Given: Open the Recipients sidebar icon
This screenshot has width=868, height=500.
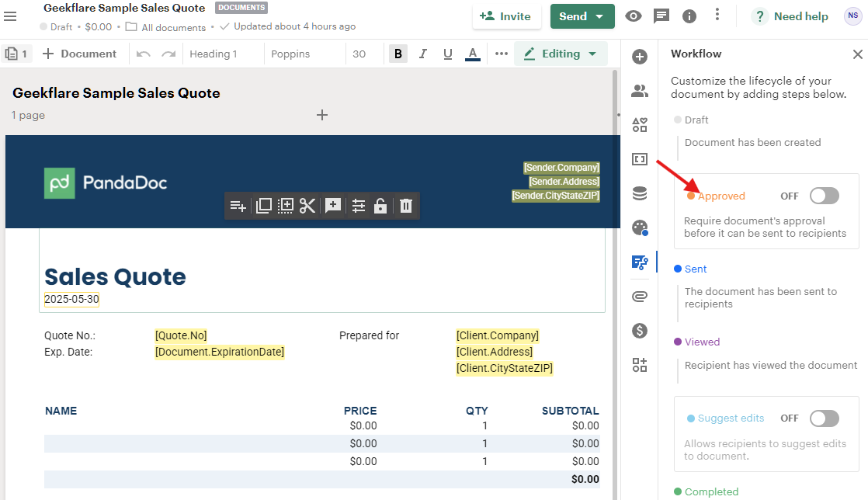Looking at the screenshot, I should 640,91.
